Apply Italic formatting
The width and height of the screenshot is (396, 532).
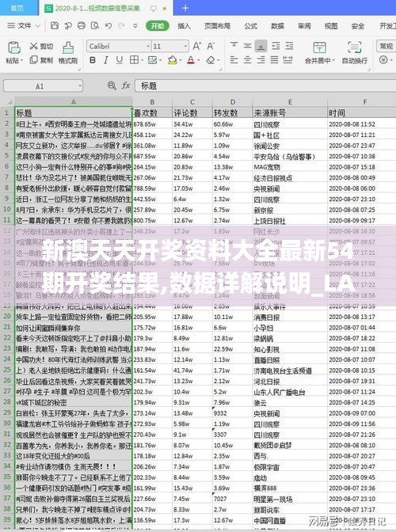pos(106,60)
